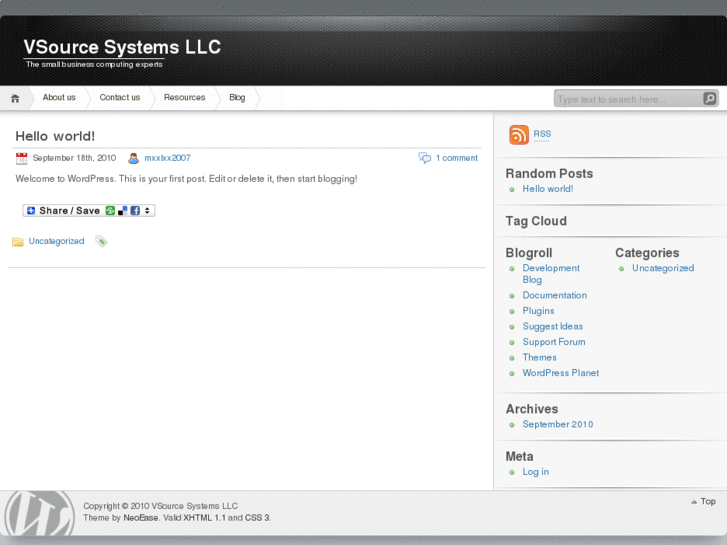Type in the search text field
The height and width of the screenshot is (545, 727).
[x=626, y=99]
